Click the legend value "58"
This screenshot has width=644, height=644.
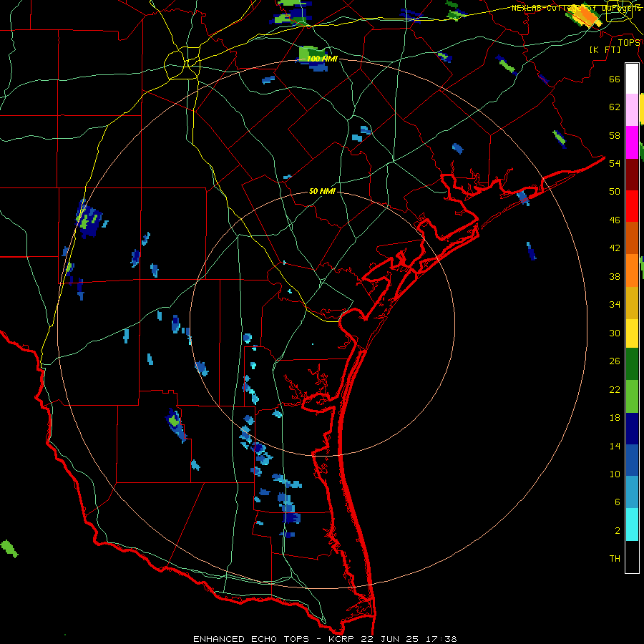[615, 135]
